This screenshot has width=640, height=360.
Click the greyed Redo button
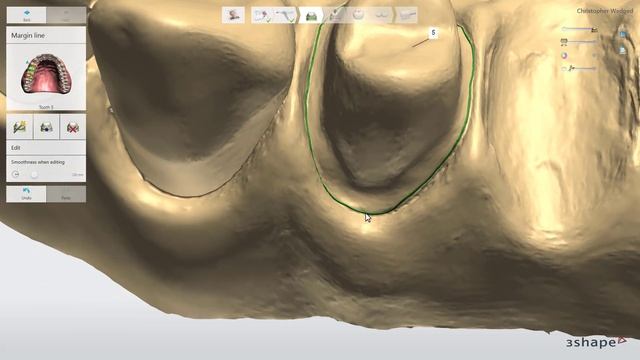pos(66,194)
